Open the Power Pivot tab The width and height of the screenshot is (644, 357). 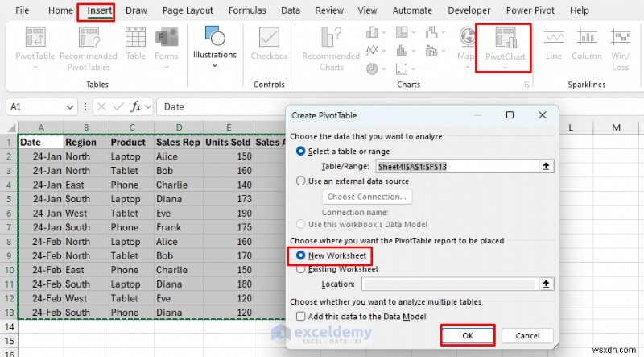pyautogui.click(x=530, y=10)
